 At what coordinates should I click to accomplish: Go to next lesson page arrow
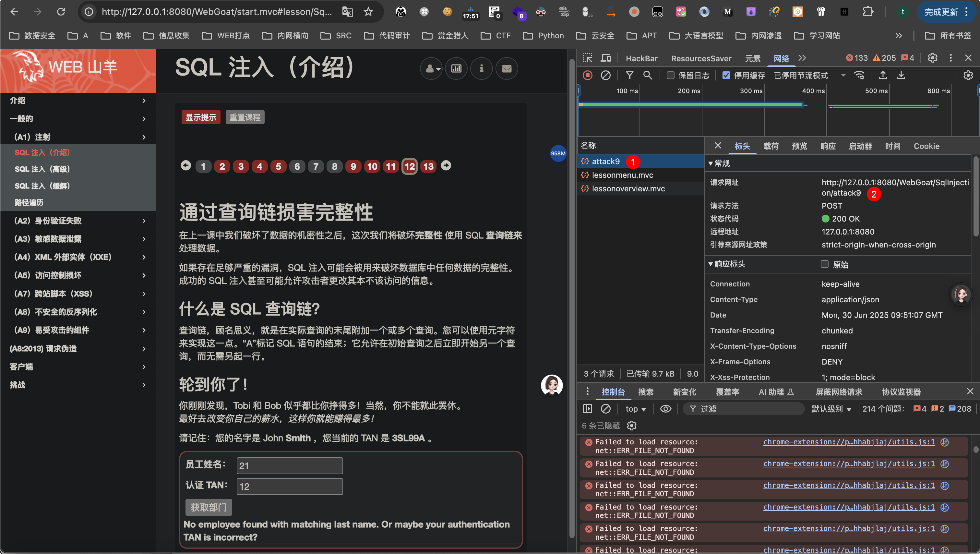(446, 165)
